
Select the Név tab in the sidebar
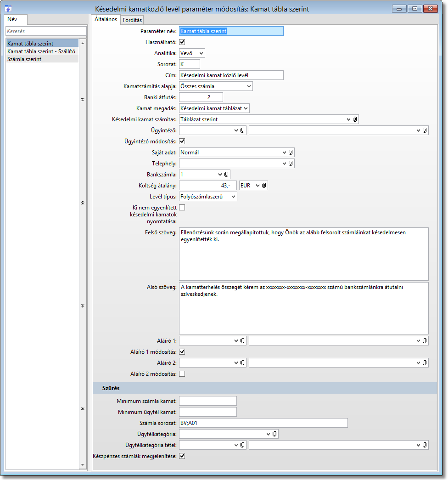coord(16,19)
